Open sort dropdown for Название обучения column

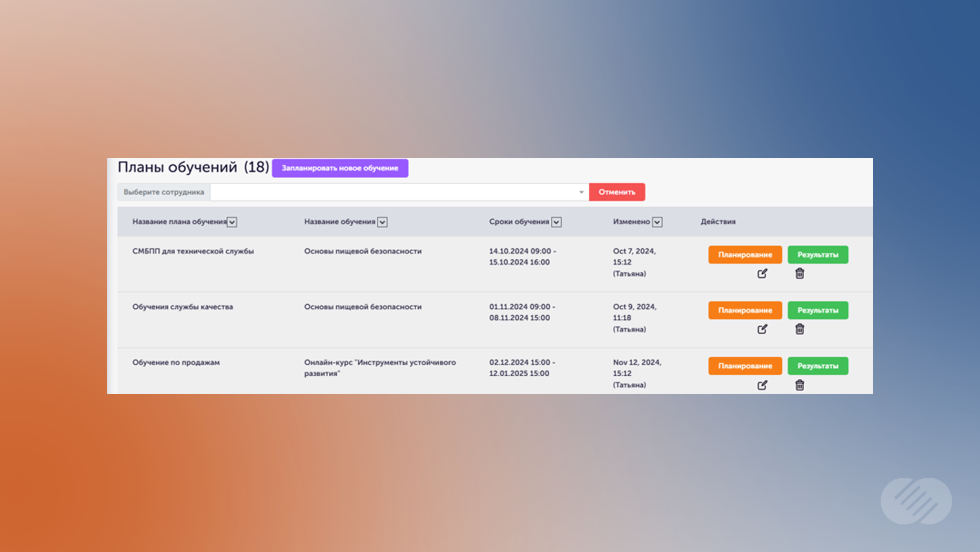pos(382,222)
